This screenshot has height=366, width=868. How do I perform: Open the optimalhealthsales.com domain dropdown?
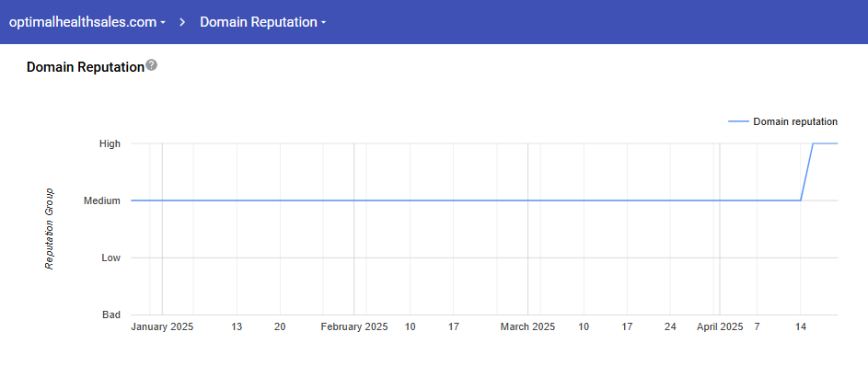point(87,22)
